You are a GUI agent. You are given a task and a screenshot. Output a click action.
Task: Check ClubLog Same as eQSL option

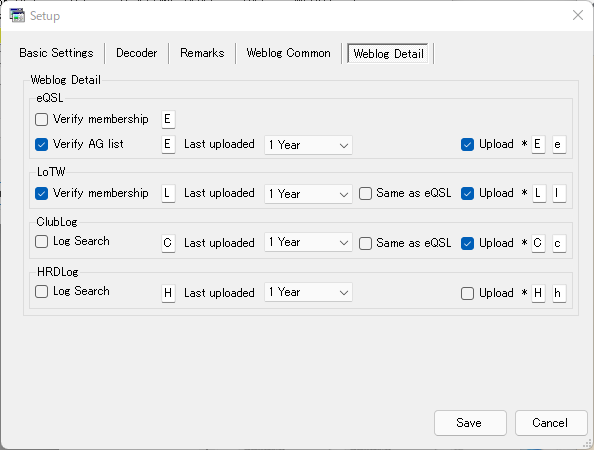(x=365, y=243)
